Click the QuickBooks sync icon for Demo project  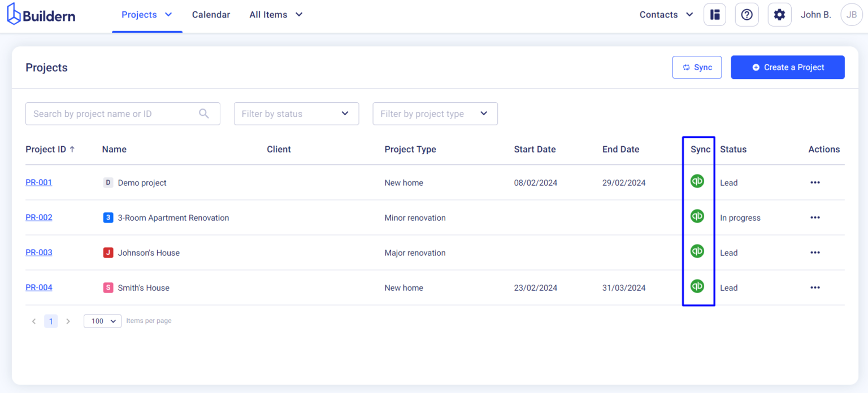tap(697, 181)
